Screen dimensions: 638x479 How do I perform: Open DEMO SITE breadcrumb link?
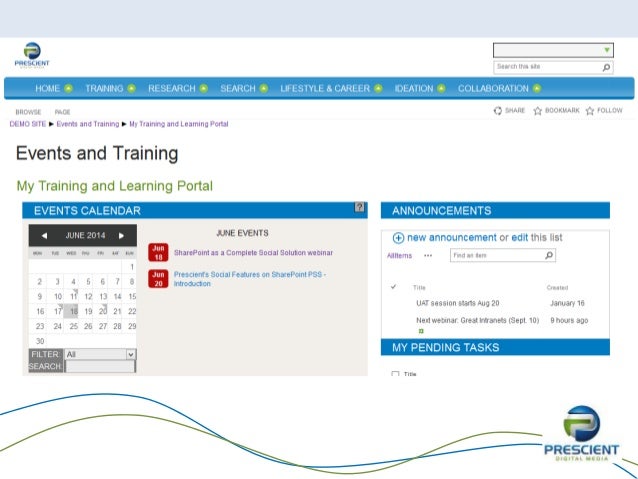point(28,124)
